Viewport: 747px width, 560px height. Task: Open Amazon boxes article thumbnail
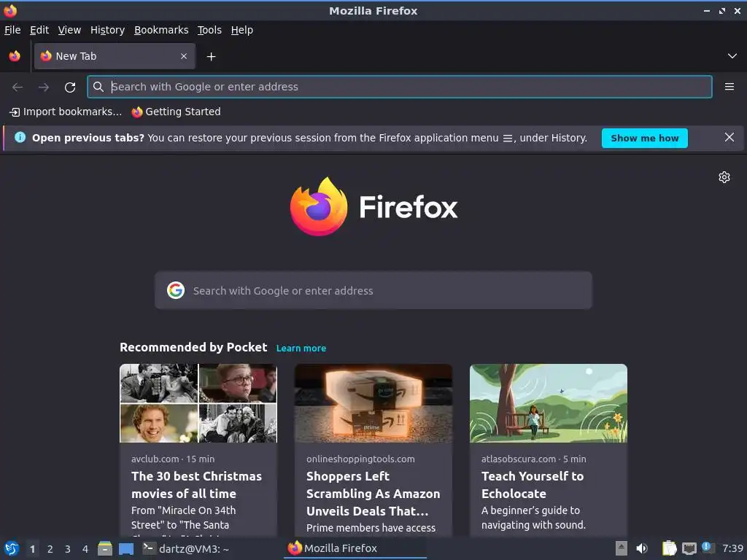click(x=373, y=403)
